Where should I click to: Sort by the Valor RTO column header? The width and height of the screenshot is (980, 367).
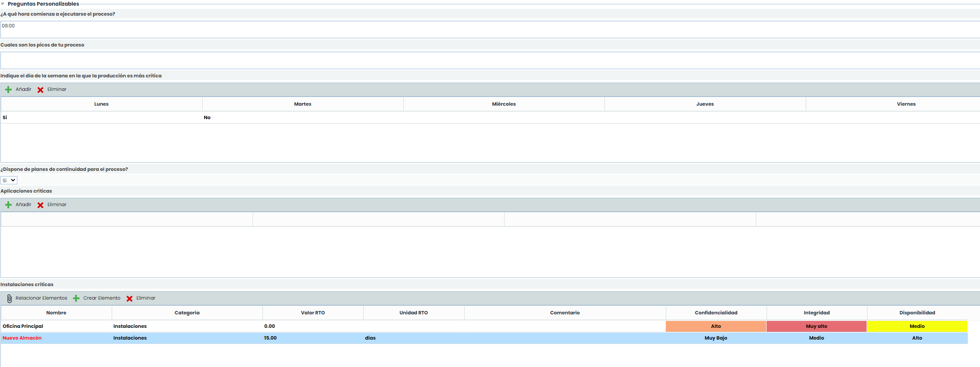coord(312,313)
